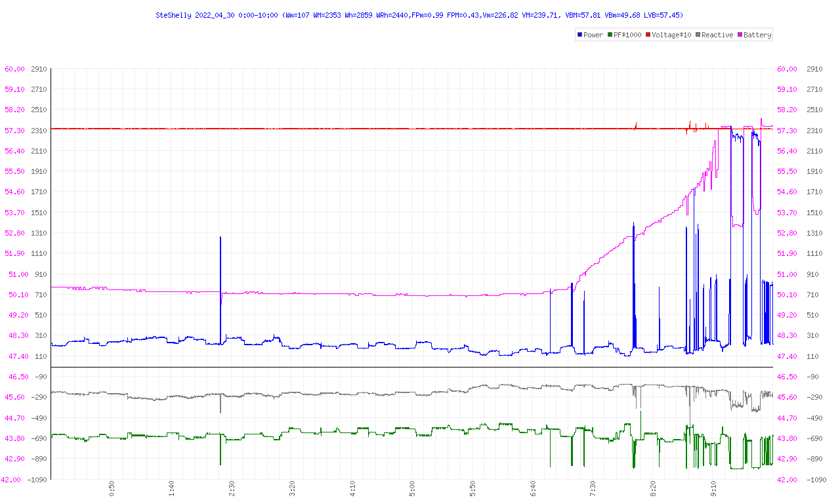Click the grey Reactive legend swatch

(698, 35)
